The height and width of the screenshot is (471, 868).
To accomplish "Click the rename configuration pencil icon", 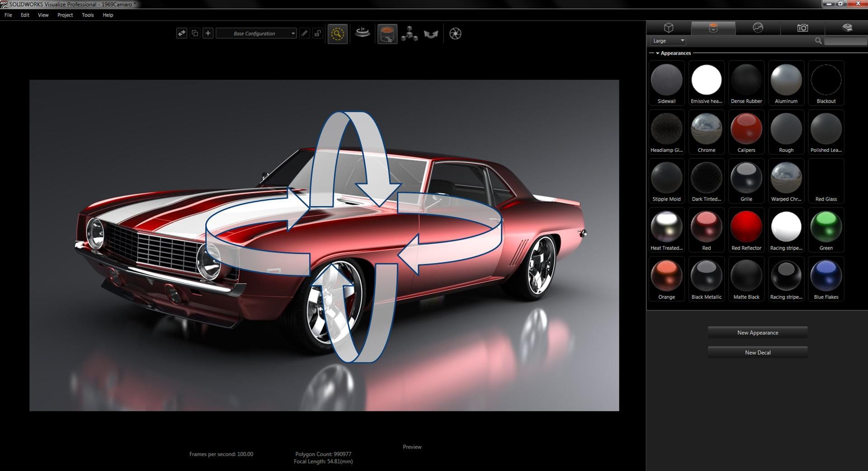I will [305, 33].
